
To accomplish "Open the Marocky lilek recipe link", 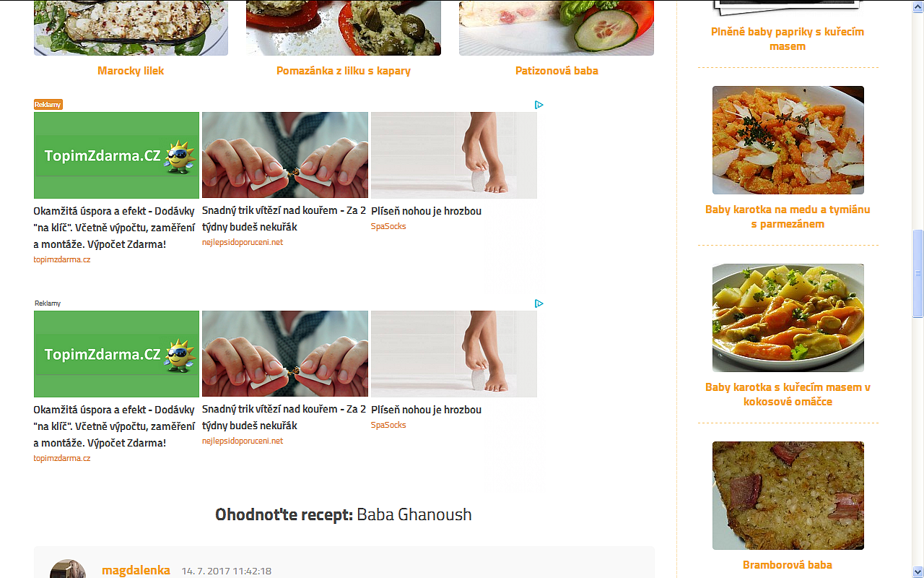I will tap(131, 71).
